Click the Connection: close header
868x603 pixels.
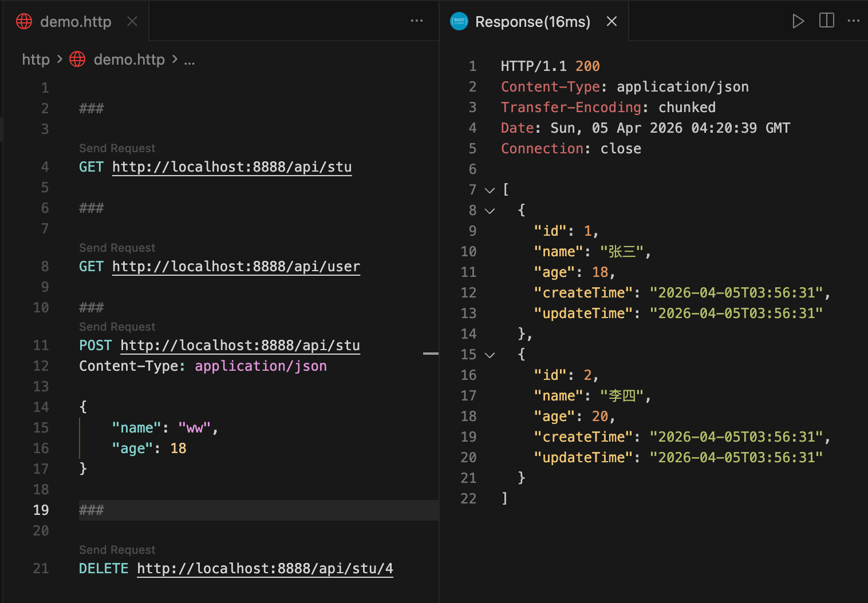571,149
